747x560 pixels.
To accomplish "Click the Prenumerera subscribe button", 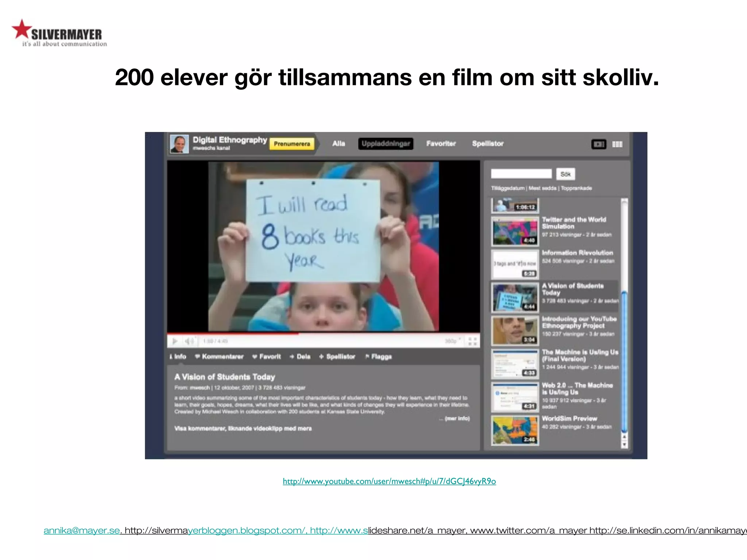I will pos(292,144).
